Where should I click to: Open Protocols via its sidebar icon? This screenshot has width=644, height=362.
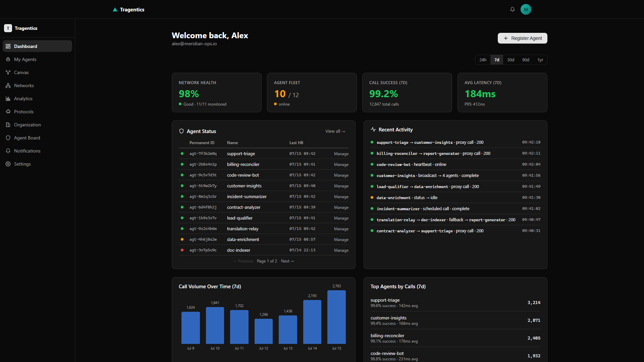pyautogui.click(x=8, y=112)
